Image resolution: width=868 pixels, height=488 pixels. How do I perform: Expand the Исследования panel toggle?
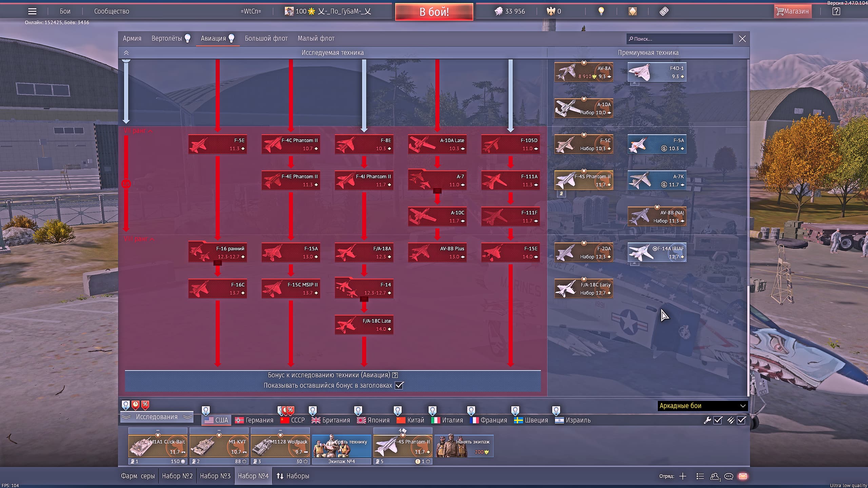[x=157, y=417]
